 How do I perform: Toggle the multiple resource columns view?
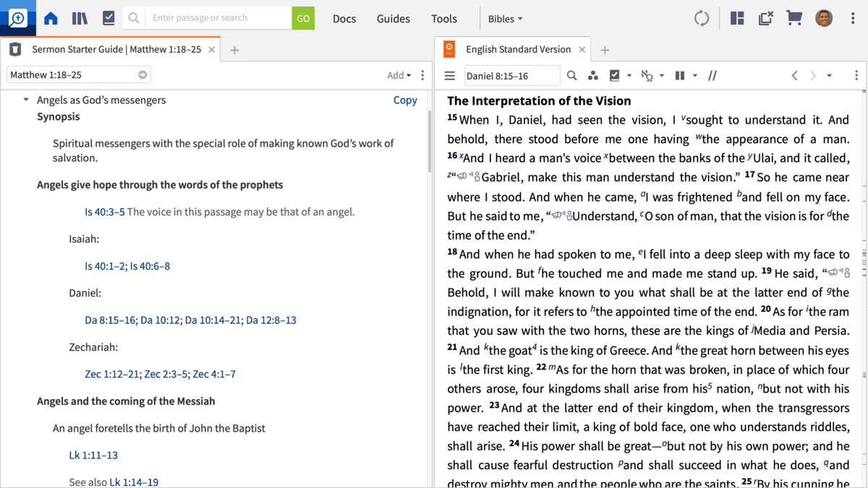[680, 76]
